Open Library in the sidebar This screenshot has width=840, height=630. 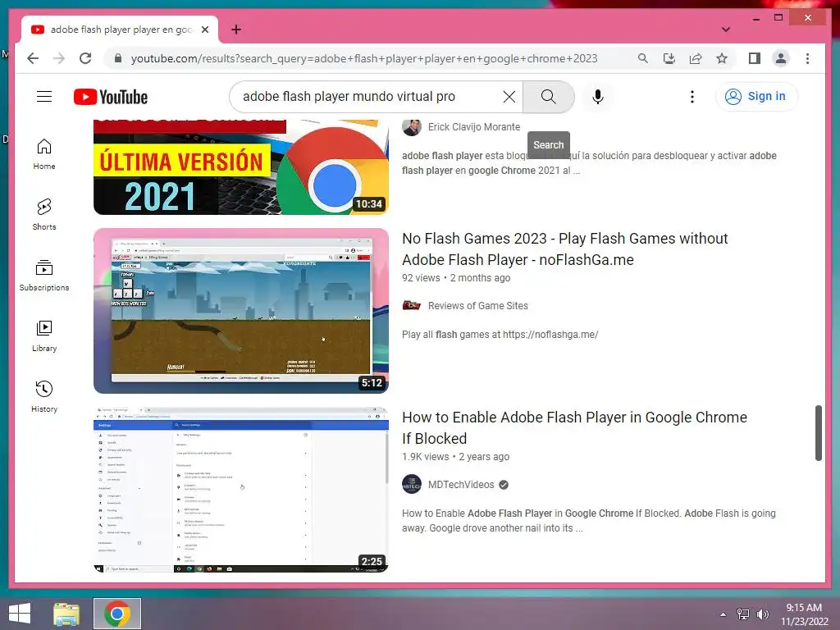tap(44, 336)
